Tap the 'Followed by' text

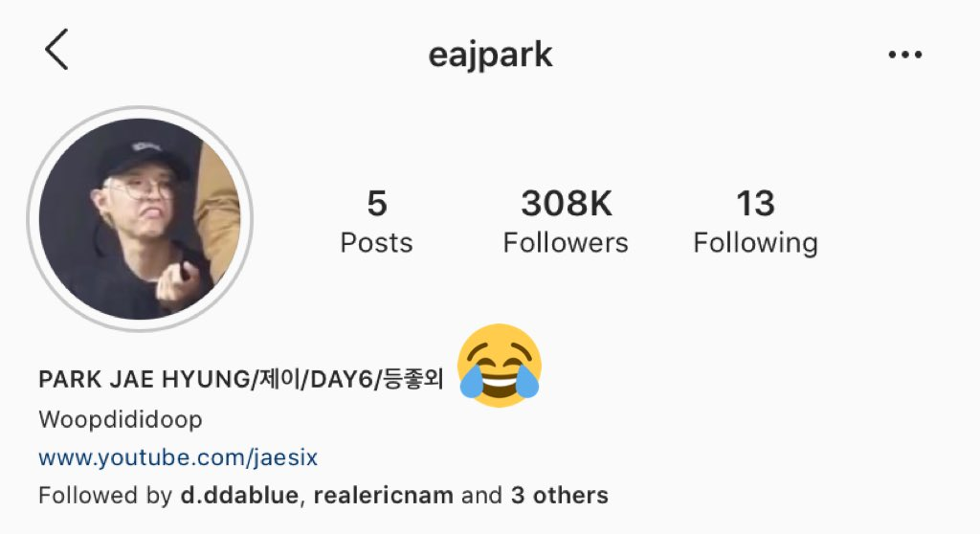(105, 495)
